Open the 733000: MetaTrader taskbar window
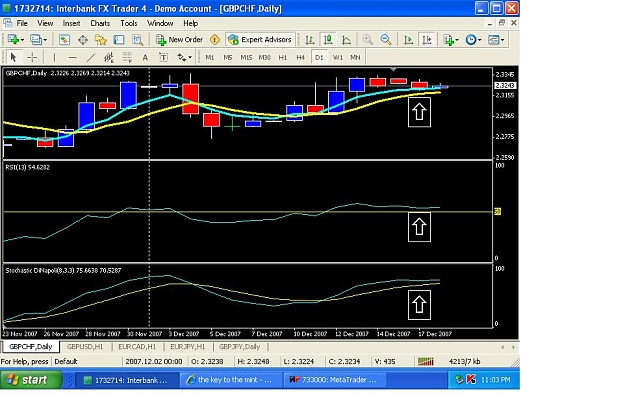The width and height of the screenshot is (625, 405). click(x=336, y=380)
